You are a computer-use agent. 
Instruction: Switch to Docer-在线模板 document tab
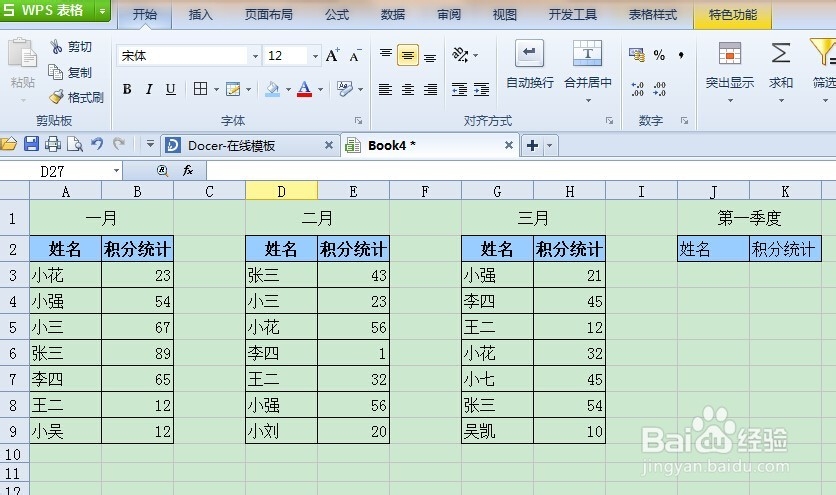(250, 145)
